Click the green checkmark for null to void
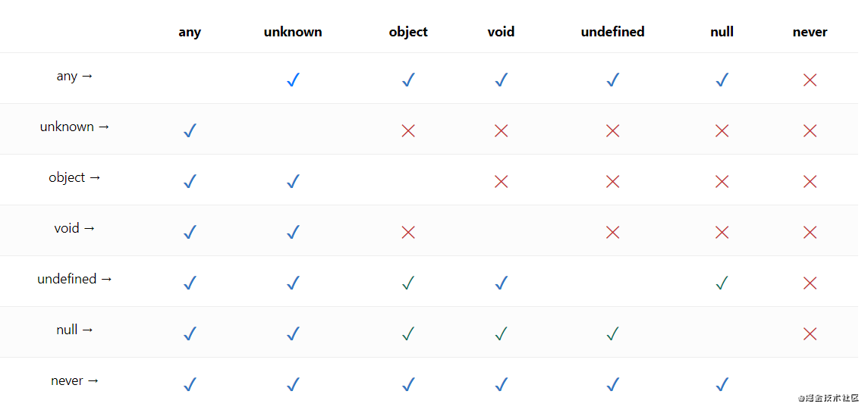Screen dimensions: 868x410 coord(501,333)
